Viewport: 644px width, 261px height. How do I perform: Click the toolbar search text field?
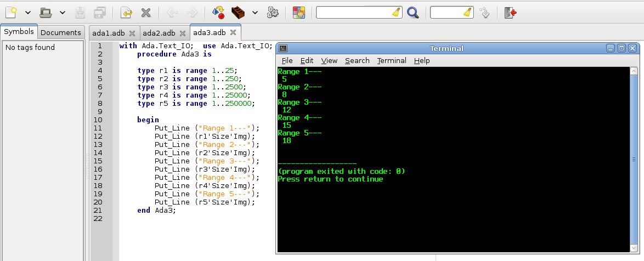coord(354,12)
